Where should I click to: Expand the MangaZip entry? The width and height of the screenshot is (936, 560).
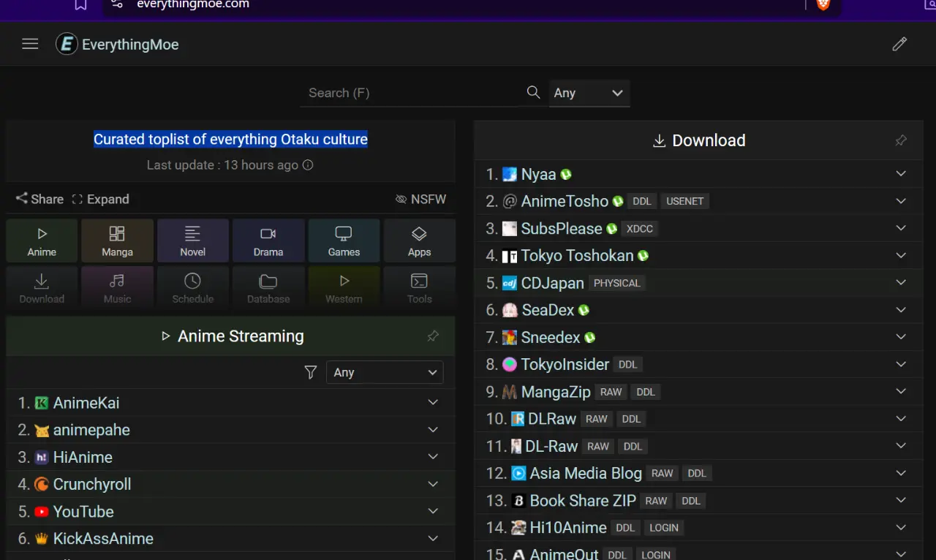pos(901,391)
